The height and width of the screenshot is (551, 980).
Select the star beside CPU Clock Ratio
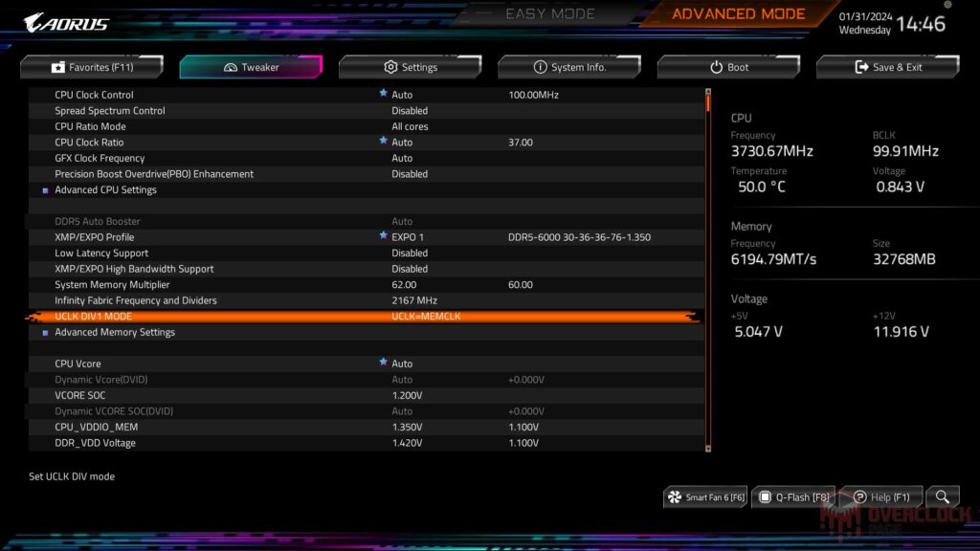tap(382, 142)
